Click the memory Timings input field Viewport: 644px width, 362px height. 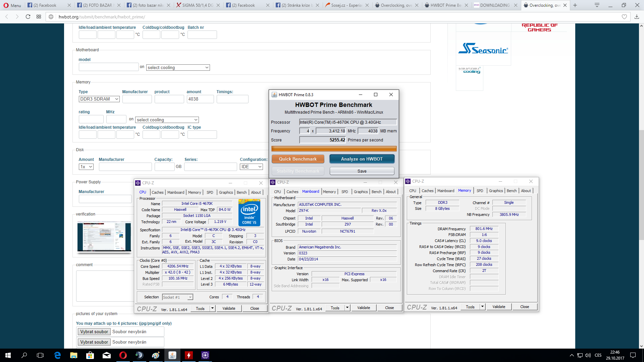(232, 99)
